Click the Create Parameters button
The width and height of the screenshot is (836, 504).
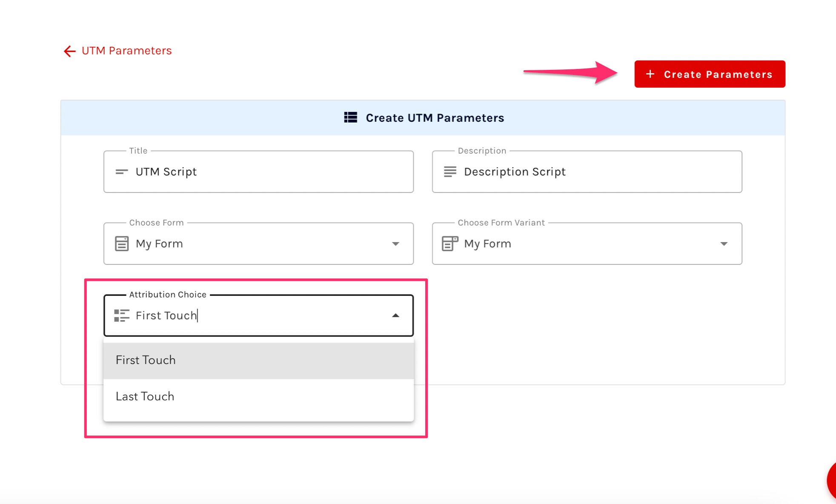point(710,74)
